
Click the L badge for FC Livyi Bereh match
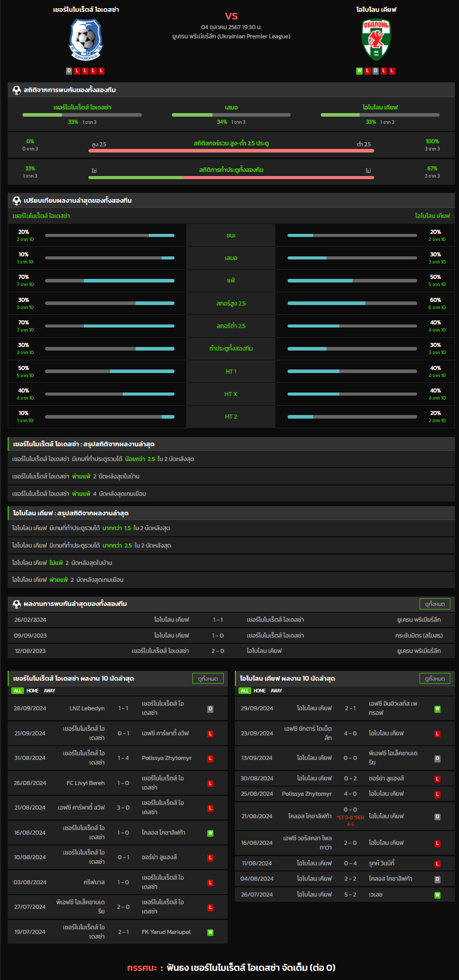tap(210, 783)
